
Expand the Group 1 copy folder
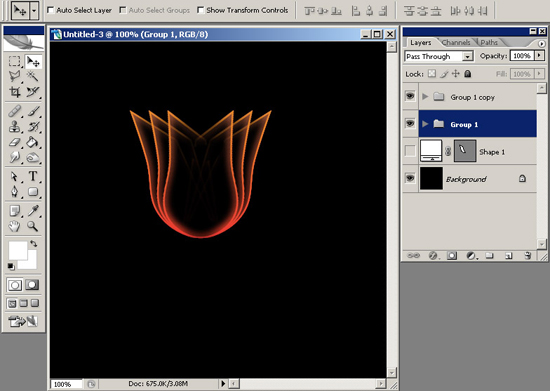click(425, 96)
